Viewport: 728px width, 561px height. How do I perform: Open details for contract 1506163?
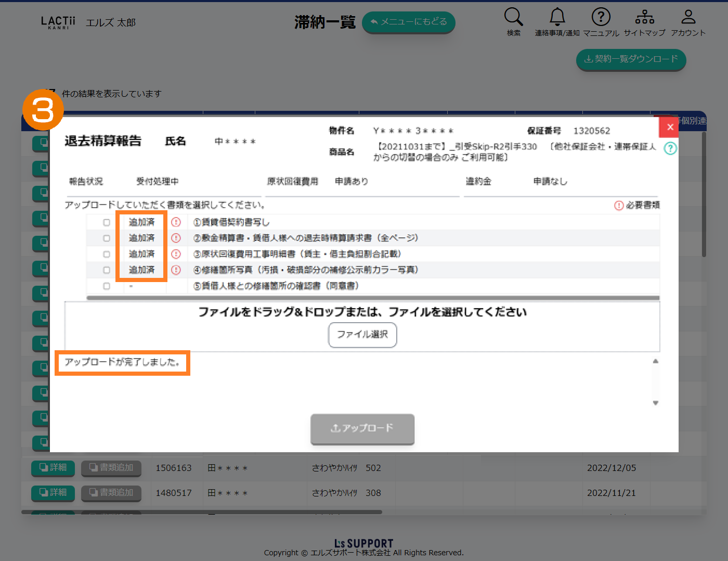tap(53, 468)
